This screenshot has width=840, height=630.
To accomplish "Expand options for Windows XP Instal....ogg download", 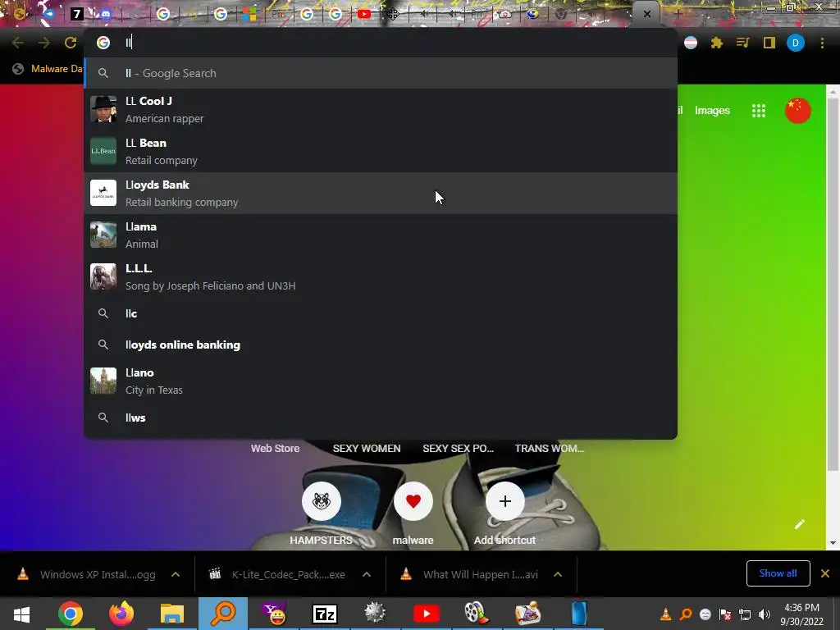I will [176, 574].
